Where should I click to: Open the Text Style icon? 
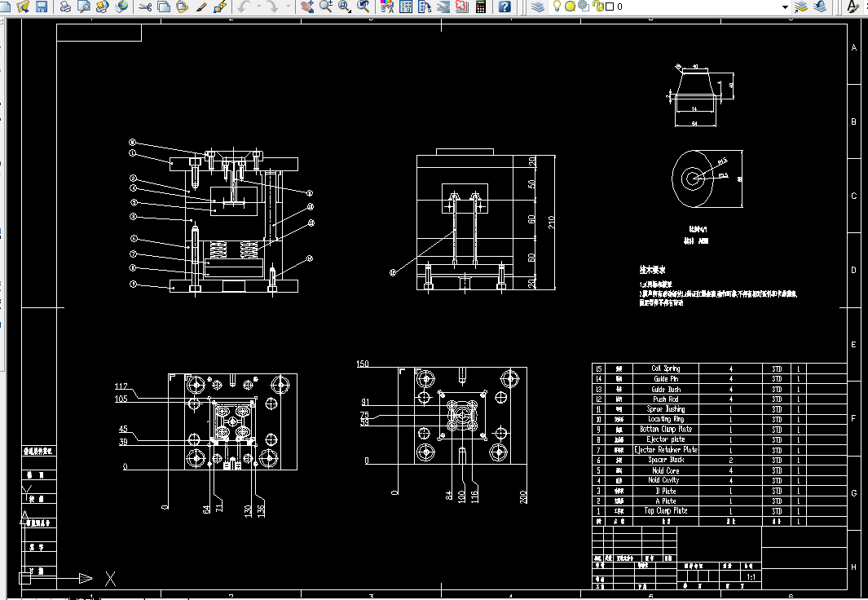click(853, 6)
